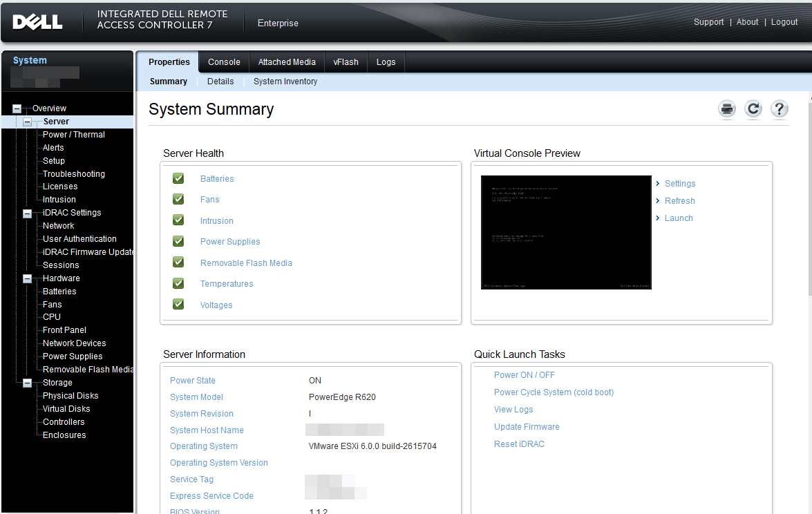Click the Logout link
812x514 pixels.
(x=784, y=21)
